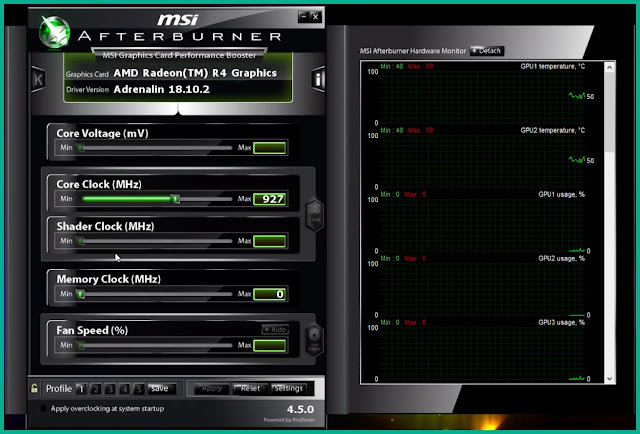Enable Auto fan speed

click(275, 329)
